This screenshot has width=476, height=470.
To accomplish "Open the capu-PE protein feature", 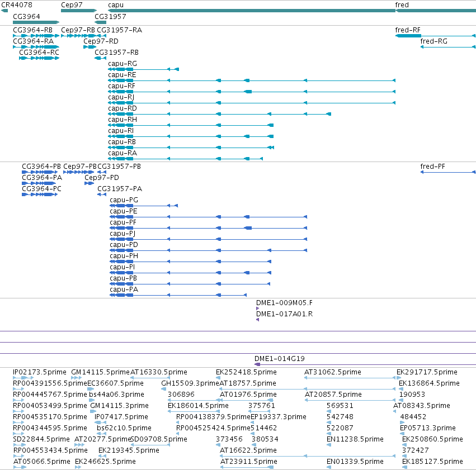I will (209, 217).
